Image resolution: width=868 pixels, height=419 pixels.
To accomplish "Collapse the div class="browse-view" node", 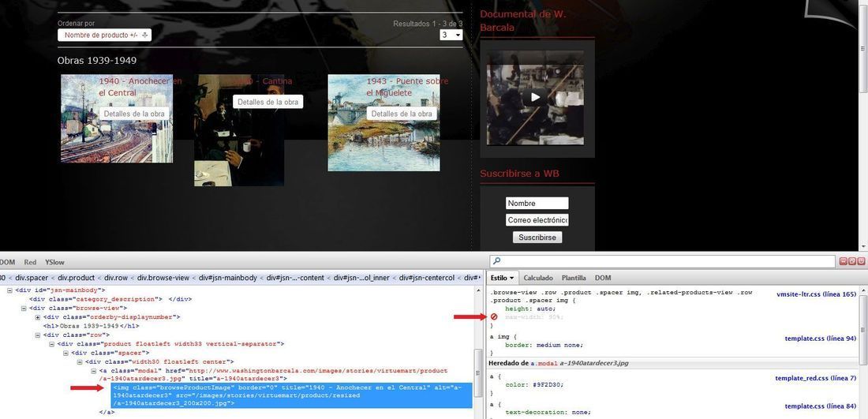I will tap(24, 309).
